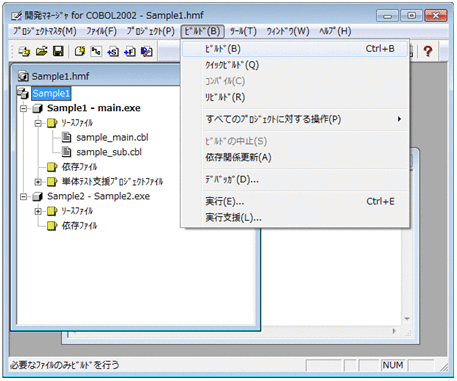Image resolution: width=457 pixels, height=381 pixels.
Task: Choose 実行支援(L)... menu entry
Action: pyautogui.click(x=295, y=218)
